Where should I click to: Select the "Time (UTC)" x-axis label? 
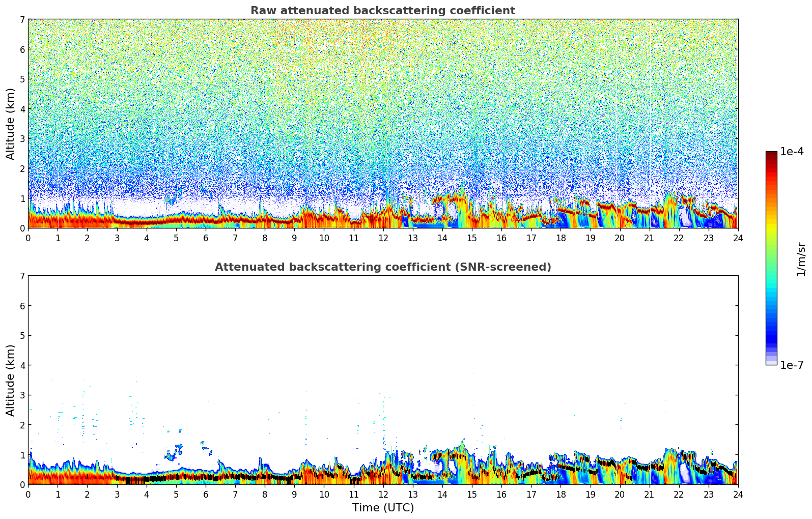tap(383, 507)
